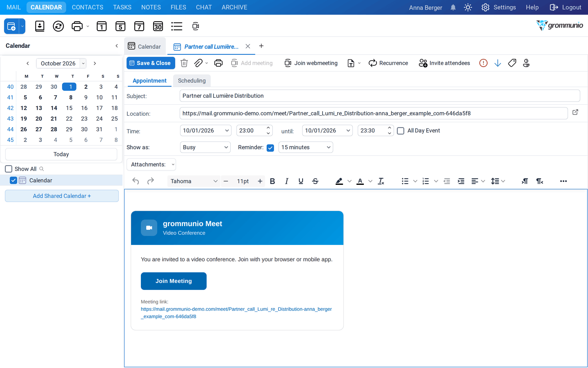Go to next month in mini calendar
This screenshot has height=368, width=588.
[95, 63]
